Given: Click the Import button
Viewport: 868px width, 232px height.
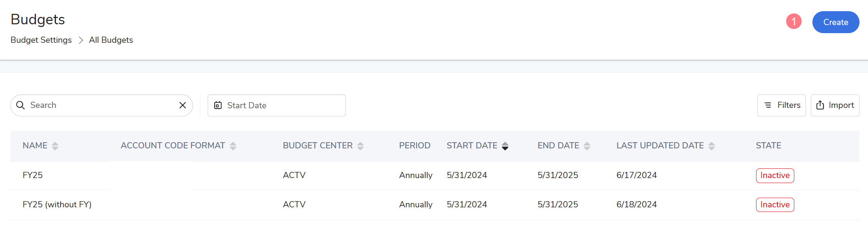Looking at the screenshot, I should coord(835,105).
